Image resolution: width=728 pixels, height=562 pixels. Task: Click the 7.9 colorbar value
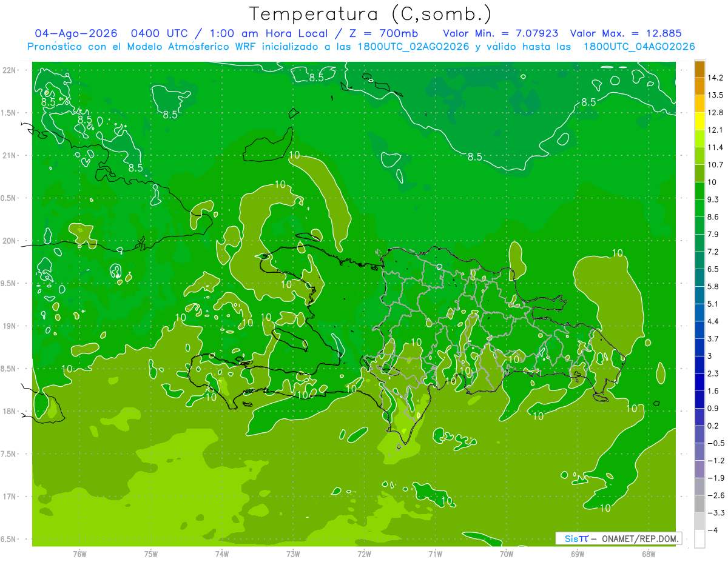point(713,235)
